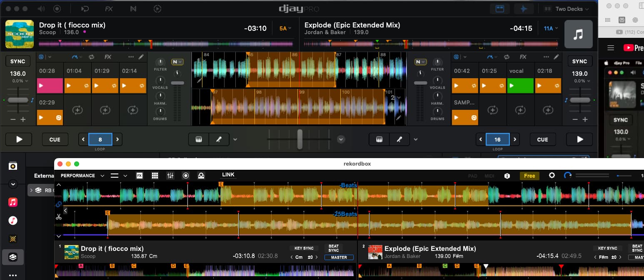644x280 pixels.
Task: Open rekordbox settings gear icon
Action: coord(552,176)
